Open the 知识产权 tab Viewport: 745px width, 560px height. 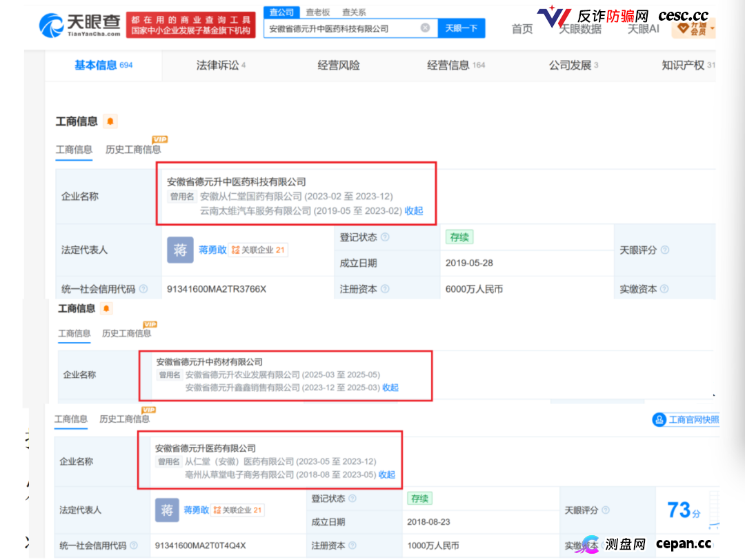[x=688, y=65]
